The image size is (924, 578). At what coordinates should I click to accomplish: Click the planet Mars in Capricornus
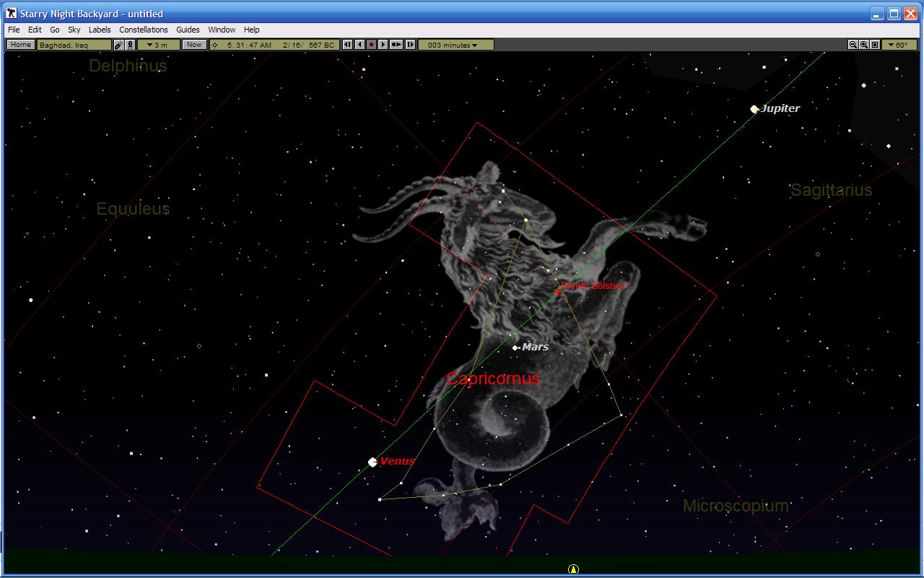coord(515,348)
